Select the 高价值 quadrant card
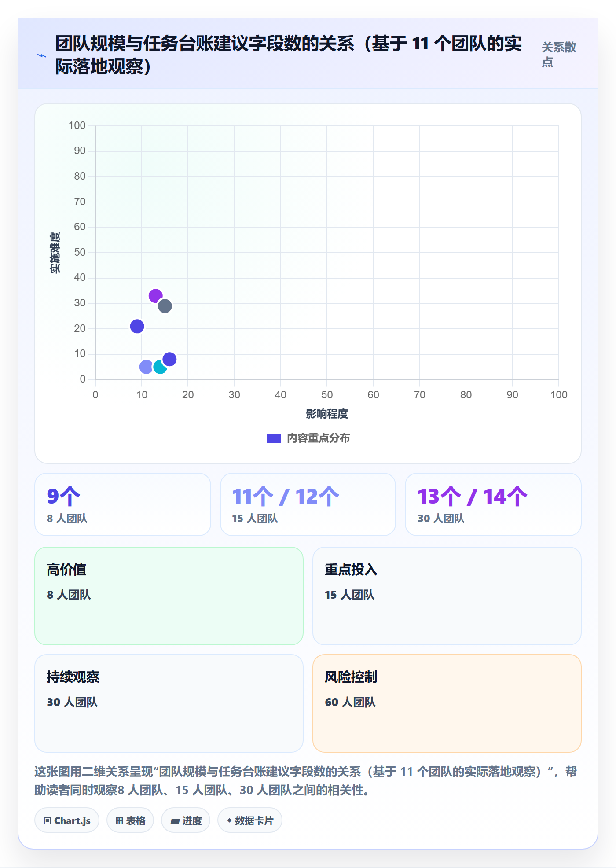The image size is (616, 868). pyautogui.click(x=169, y=596)
